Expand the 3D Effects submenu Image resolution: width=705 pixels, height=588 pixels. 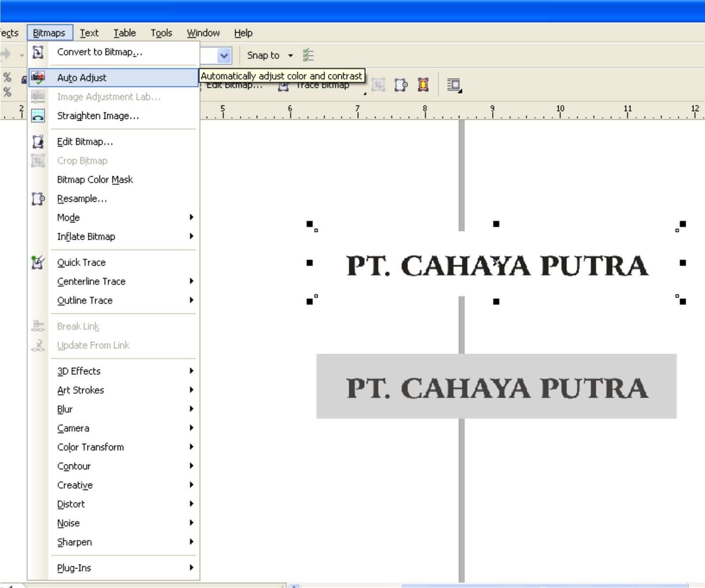[192, 371]
